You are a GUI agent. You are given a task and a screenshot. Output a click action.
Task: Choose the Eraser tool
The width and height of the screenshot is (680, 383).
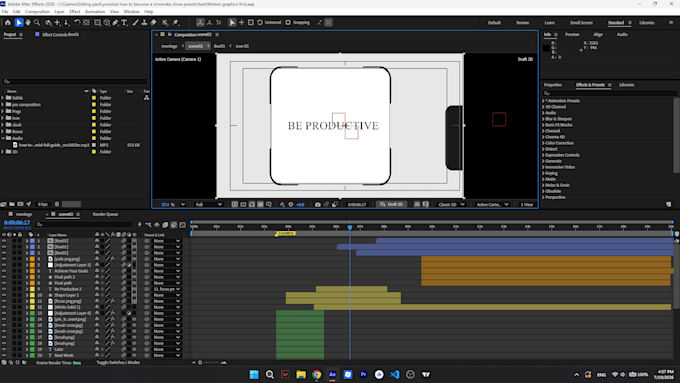tap(154, 23)
